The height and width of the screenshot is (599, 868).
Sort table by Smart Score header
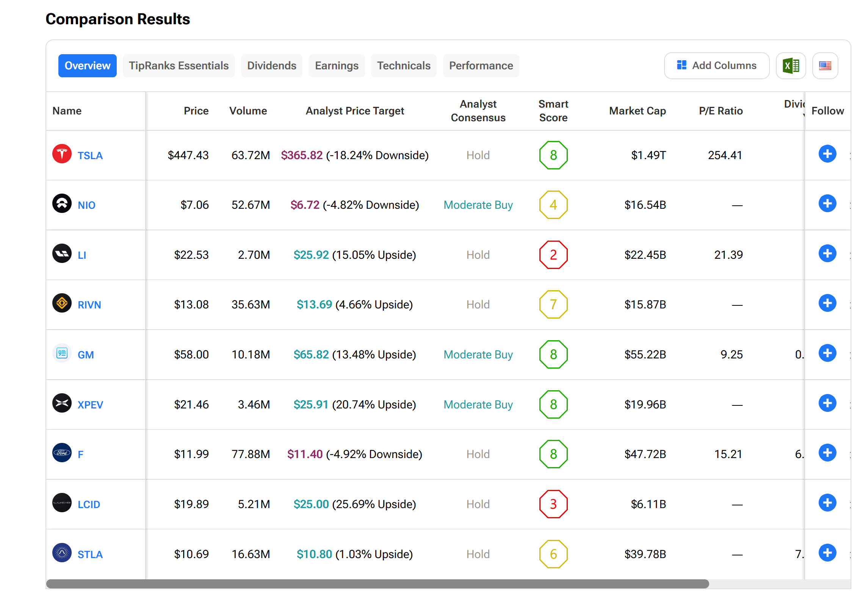coord(553,111)
